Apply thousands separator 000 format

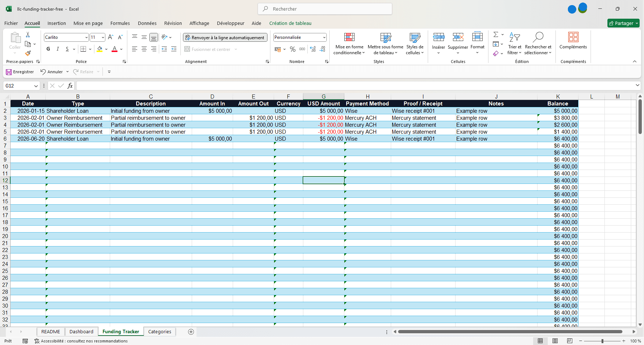[x=302, y=49]
